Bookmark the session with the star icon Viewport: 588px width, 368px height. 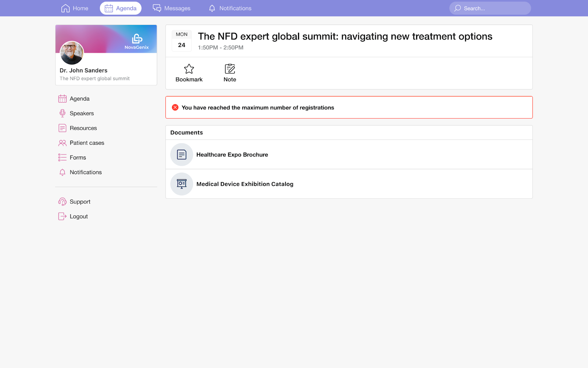[x=189, y=69]
